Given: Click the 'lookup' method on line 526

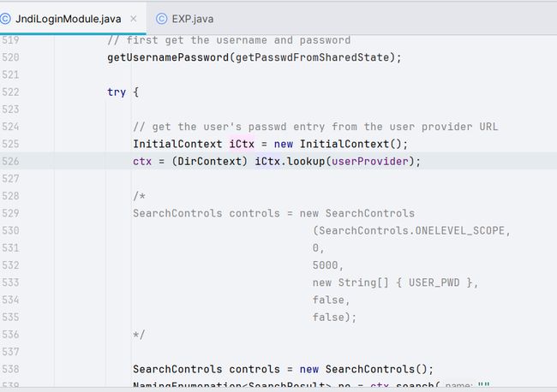Looking at the screenshot, I should [x=306, y=161].
